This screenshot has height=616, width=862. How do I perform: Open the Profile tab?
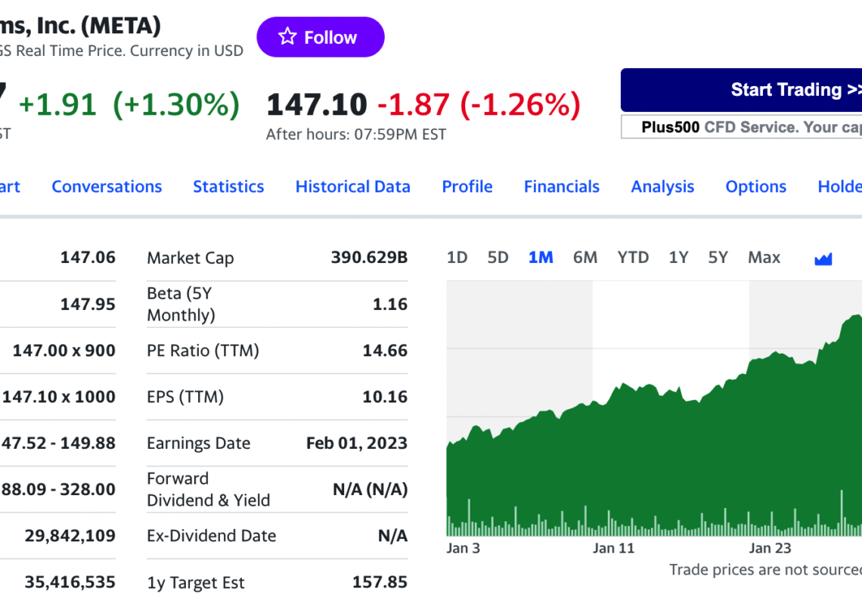pyautogui.click(x=467, y=186)
